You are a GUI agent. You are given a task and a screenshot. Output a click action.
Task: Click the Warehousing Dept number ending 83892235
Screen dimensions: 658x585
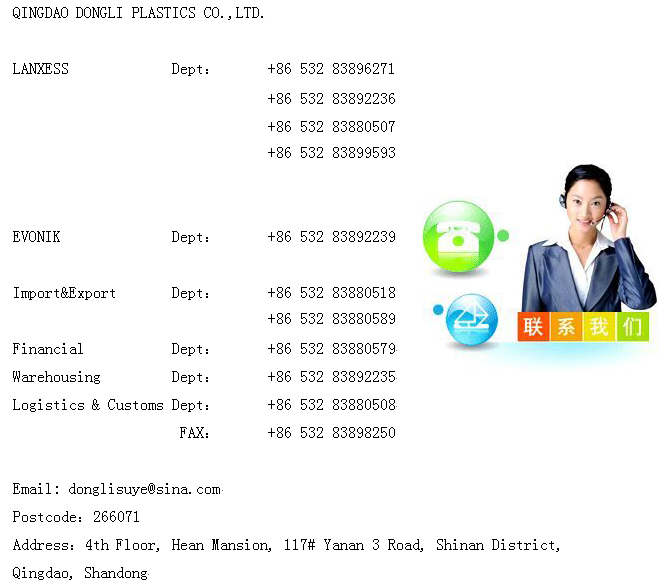pos(331,377)
